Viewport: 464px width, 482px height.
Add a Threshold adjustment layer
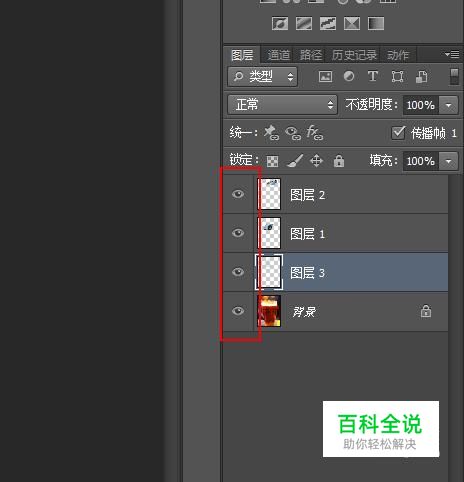point(328,24)
